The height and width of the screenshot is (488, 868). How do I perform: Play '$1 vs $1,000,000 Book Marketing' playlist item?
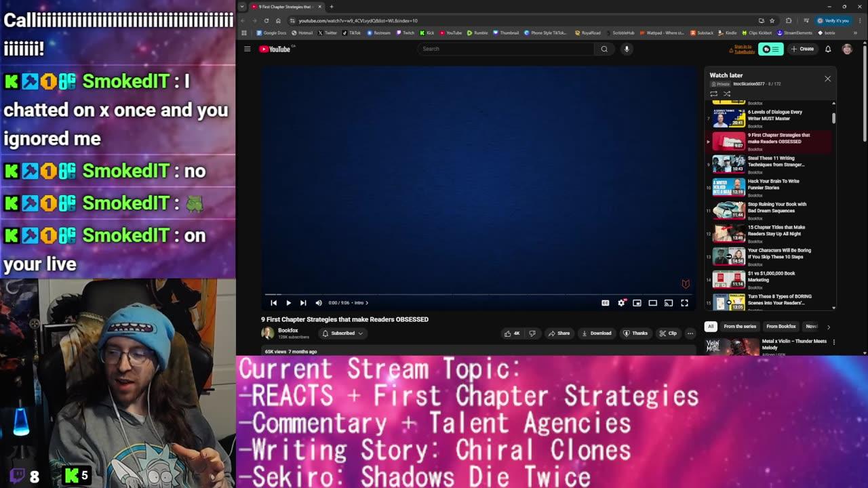769,279
